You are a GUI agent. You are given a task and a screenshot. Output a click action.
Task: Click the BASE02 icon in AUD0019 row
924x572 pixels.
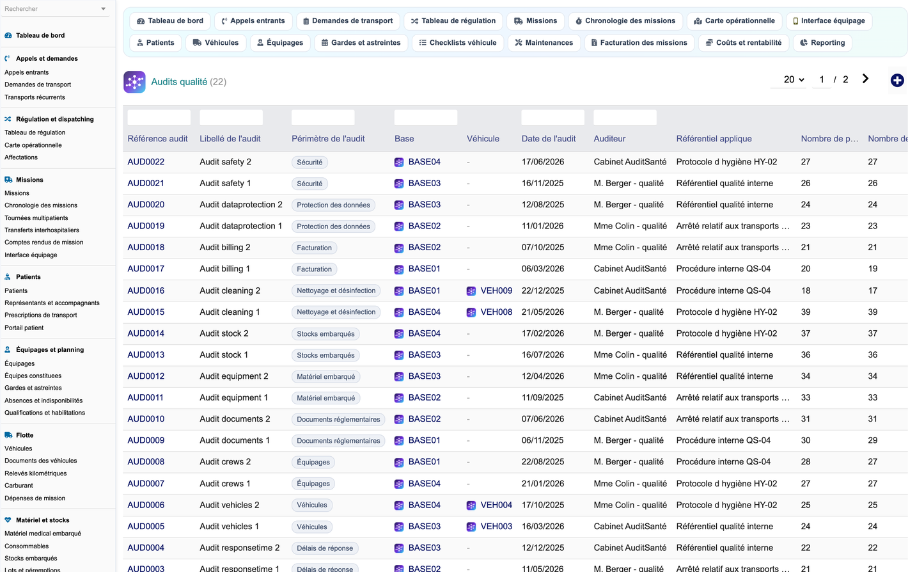pyautogui.click(x=399, y=226)
